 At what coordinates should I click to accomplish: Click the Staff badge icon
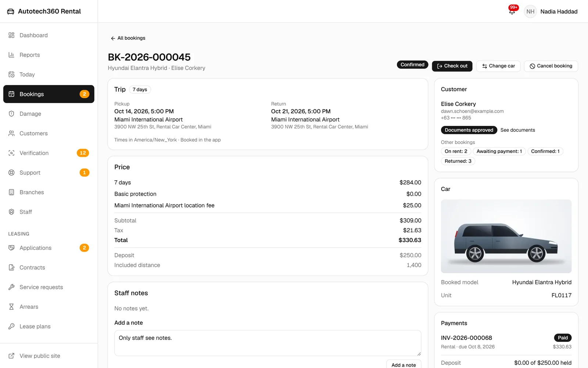[x=11, y=212]
